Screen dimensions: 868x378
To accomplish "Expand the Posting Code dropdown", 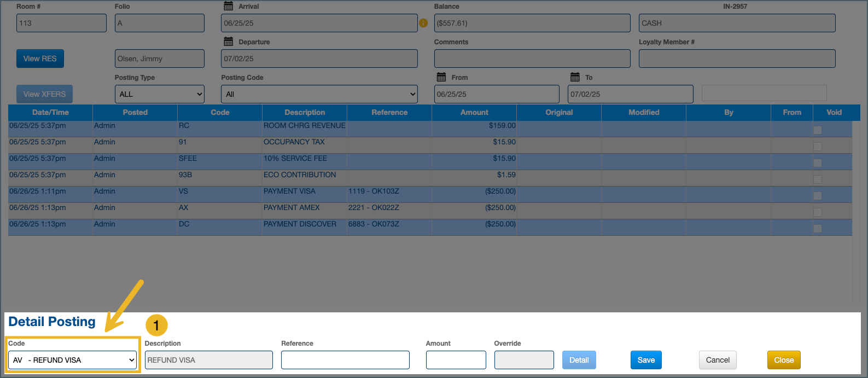I will click(319, 94).
